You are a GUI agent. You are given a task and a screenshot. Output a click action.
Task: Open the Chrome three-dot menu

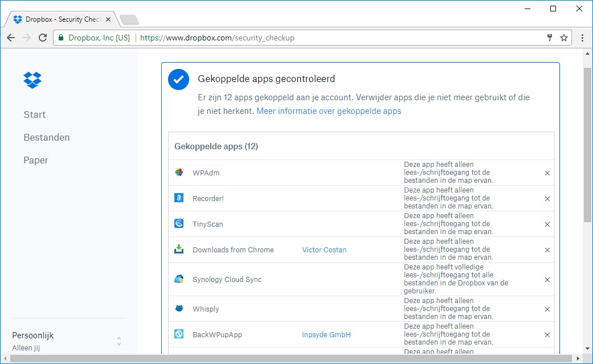pos(582,38)
